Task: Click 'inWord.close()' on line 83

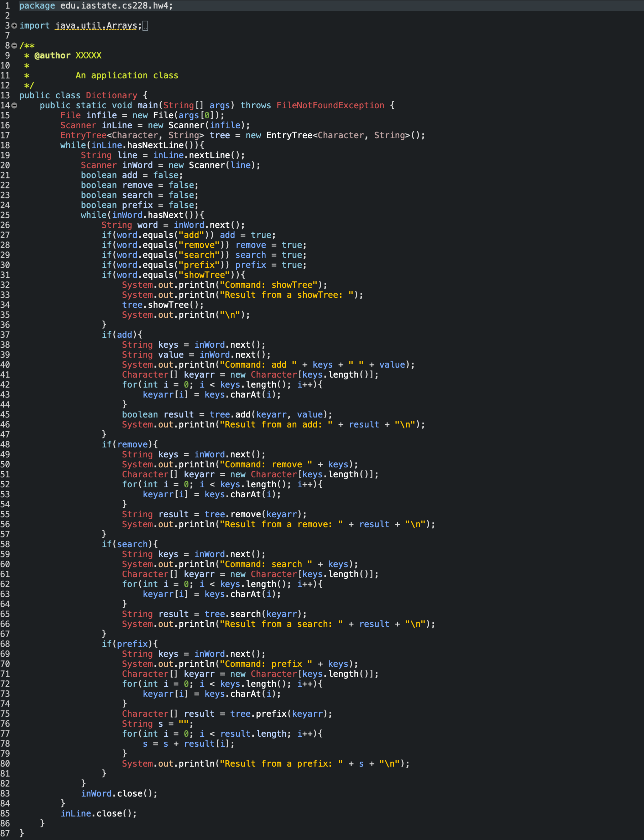Action: (116, 793)
